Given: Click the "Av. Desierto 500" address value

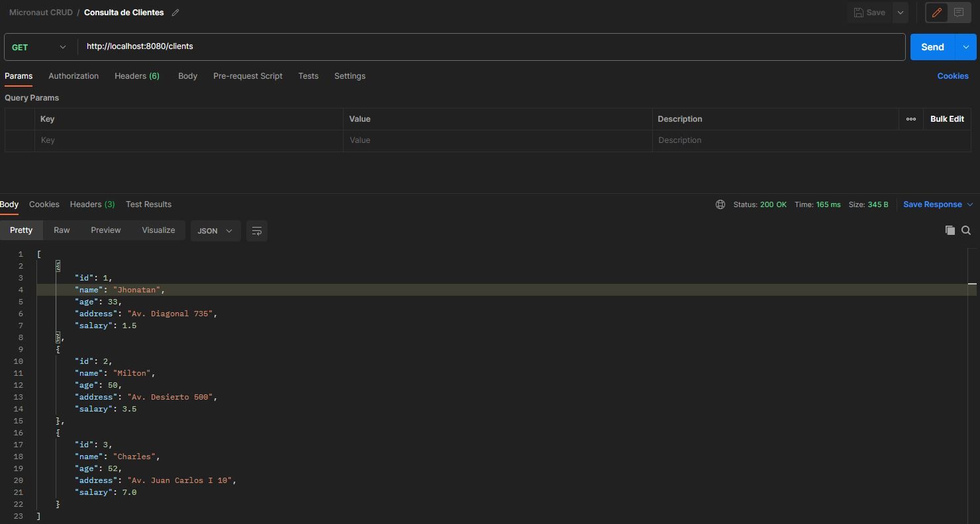Looking at the screenshot, I should pos(170,397).
